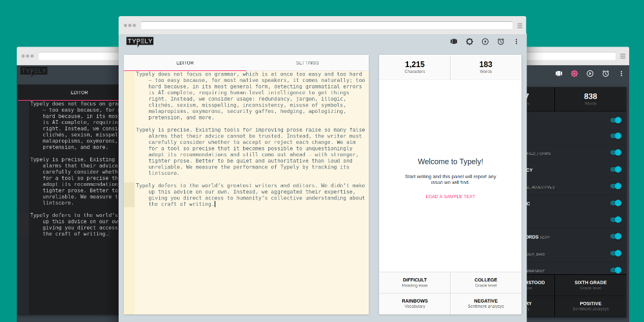Click the 1,215 Characters counter

(415, 67)
